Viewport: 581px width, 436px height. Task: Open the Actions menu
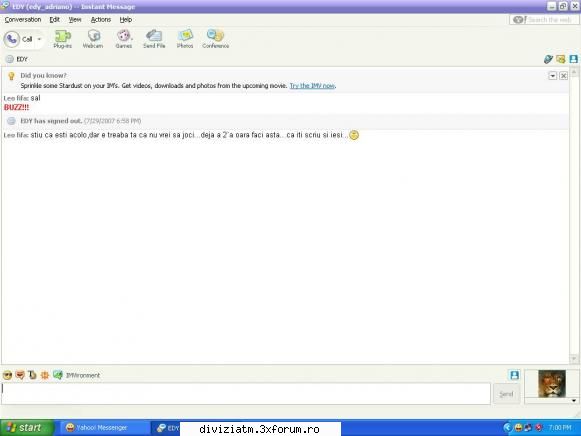pyautogui.click(x=101, y=20)
